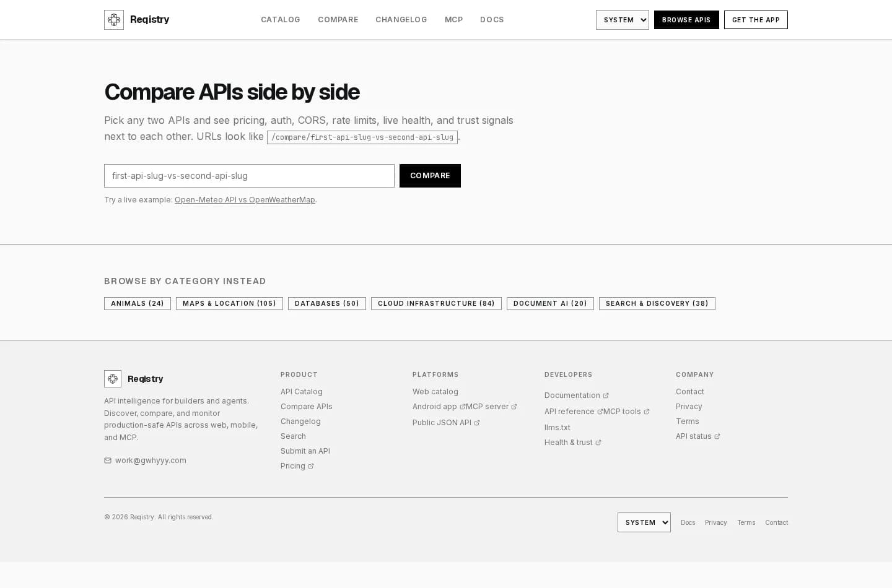This screenshot has height=588, width=892.
Task: Open the footer Compare APIs link
Action: [307, 407]
